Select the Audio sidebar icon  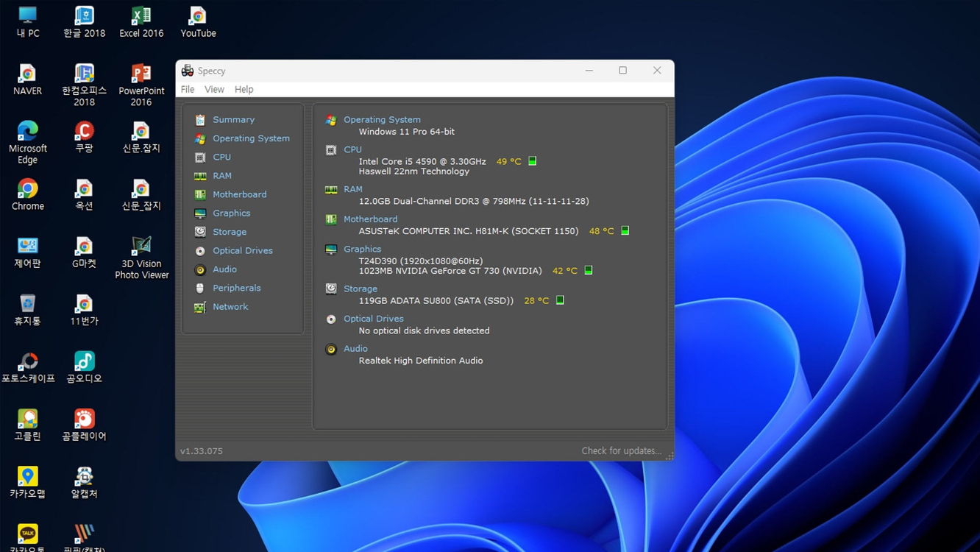(x=200, y=269)
